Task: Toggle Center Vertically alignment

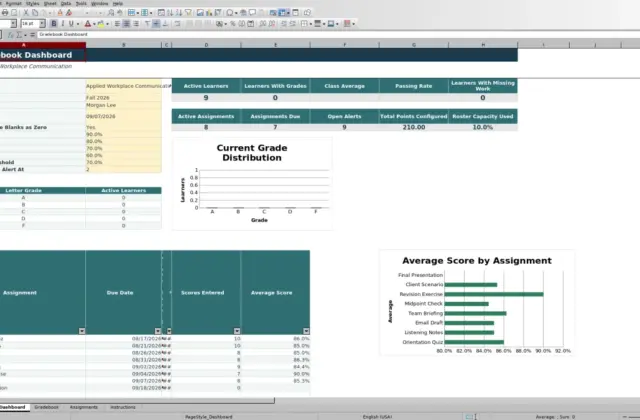Action: pos(156,24)
